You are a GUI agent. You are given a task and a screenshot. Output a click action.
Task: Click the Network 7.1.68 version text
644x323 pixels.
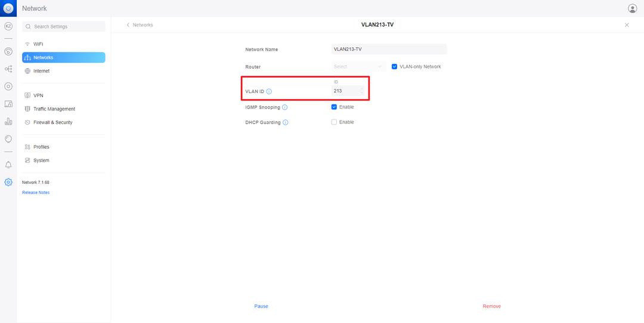coord(36,182)
